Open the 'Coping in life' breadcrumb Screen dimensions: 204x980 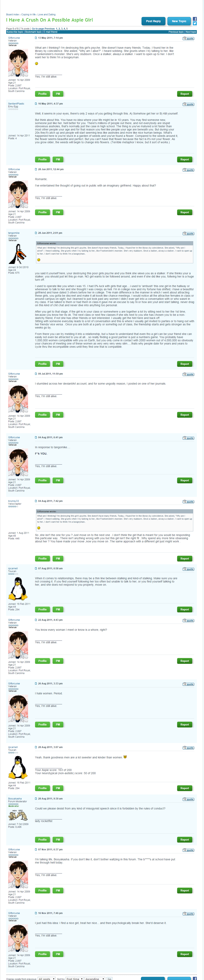(x=28, y=14)
